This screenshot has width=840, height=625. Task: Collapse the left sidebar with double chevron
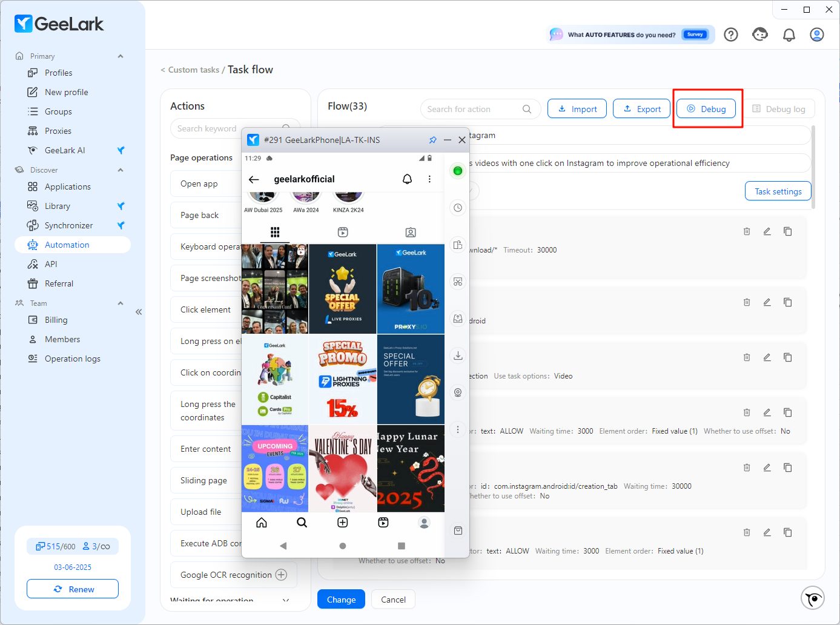[139, 312]
